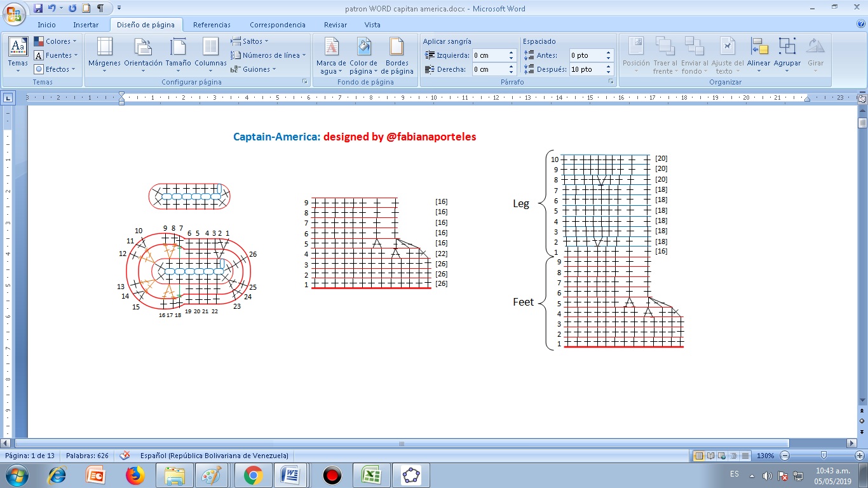The width and height of the screenshot is (868, 488).
Task: Open the Números de línea dropdown
Action: (x=268, y=55)
